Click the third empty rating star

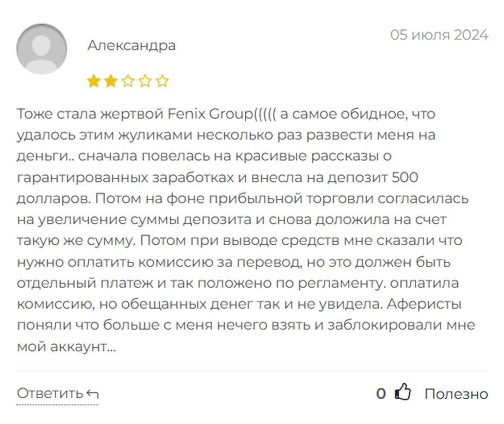pyautogui.click(x=128, y=81)
